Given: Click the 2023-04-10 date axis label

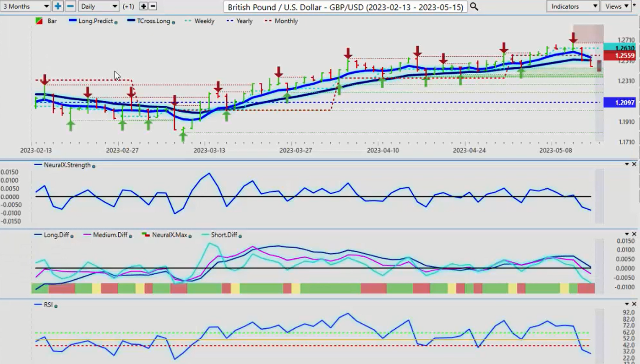Looking at the screenshot, I should click(383, 150).
